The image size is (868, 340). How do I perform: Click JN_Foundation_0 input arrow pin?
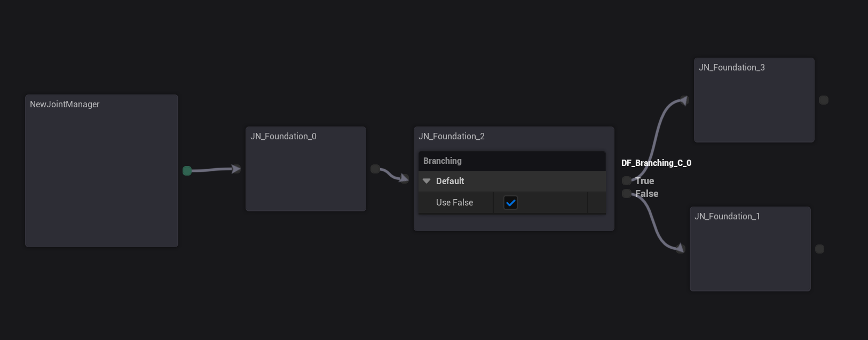[236, 169]
